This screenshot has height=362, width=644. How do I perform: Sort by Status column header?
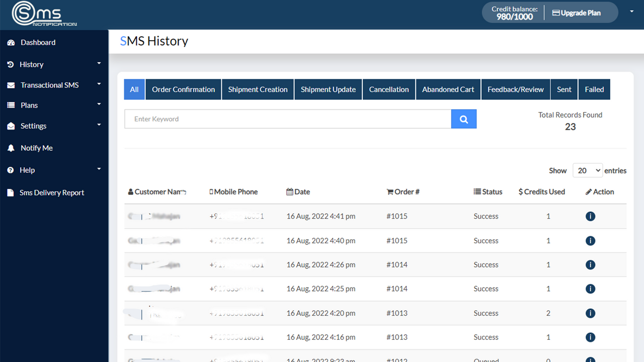point(488,192)
